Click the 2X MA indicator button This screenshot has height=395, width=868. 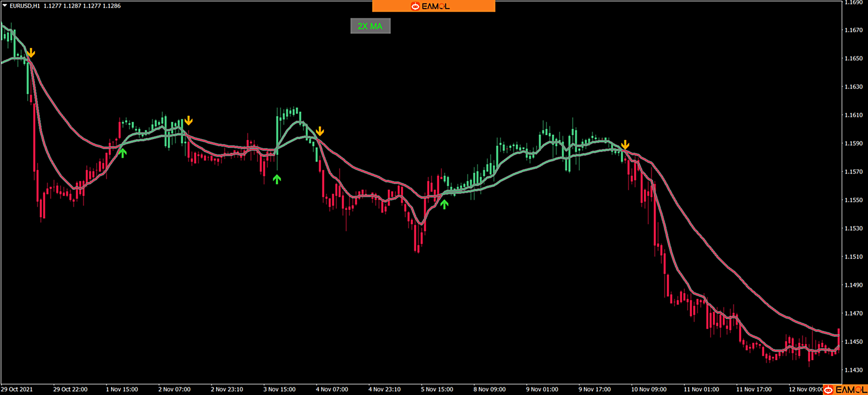pos(370,26)
